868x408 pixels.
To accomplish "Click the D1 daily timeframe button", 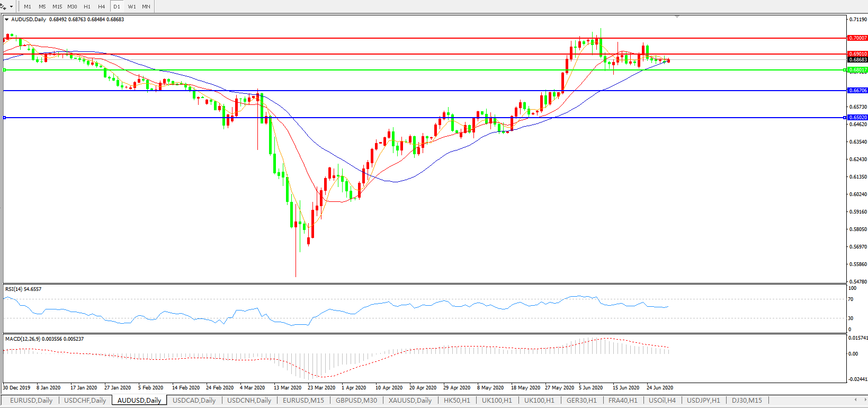I will pos(117,7).
